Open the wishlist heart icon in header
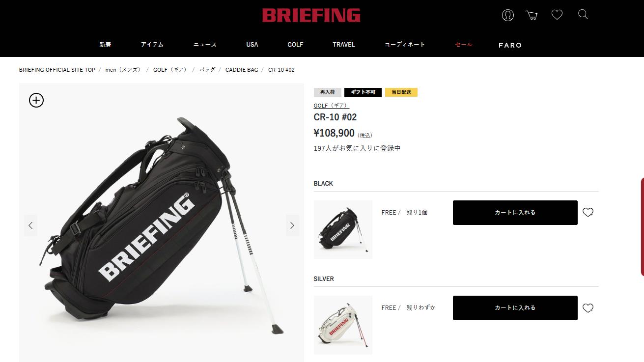The image size is (644, 362). point(557,15)
